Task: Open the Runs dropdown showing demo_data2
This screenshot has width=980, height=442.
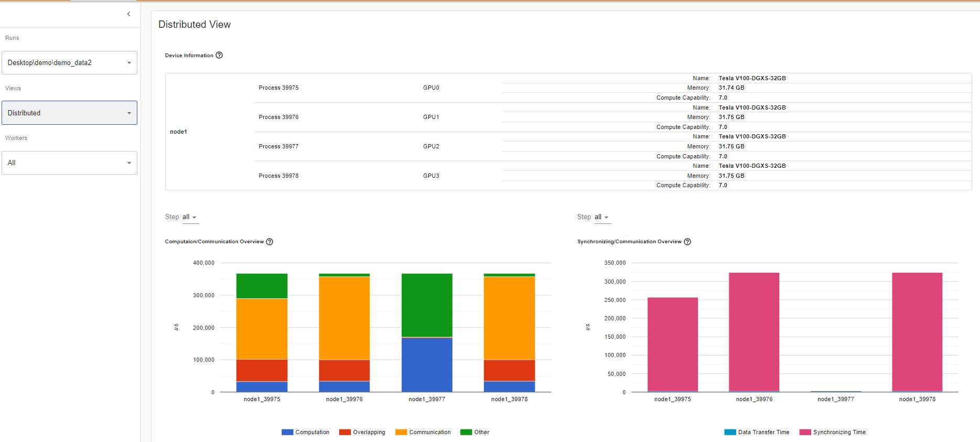Action: point(69,63)
